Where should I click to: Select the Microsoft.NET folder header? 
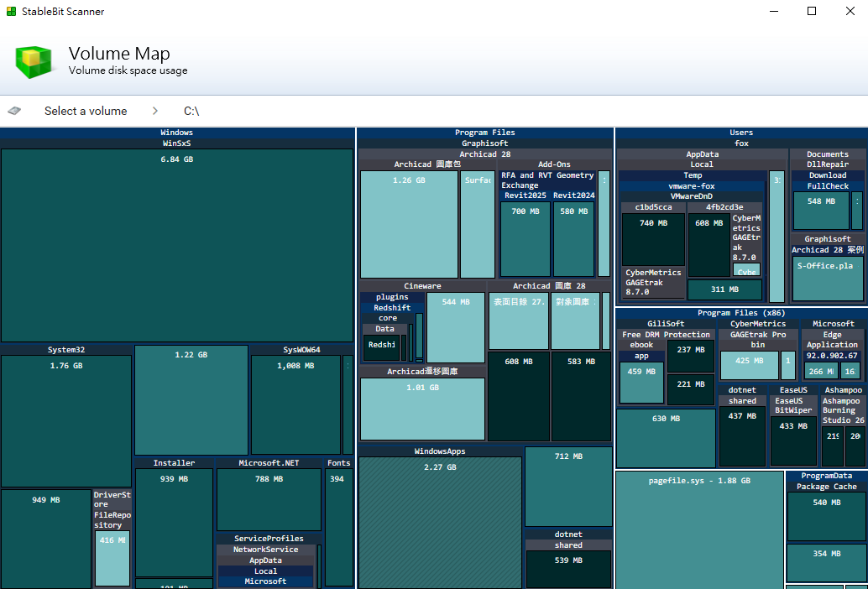[269, 463]
